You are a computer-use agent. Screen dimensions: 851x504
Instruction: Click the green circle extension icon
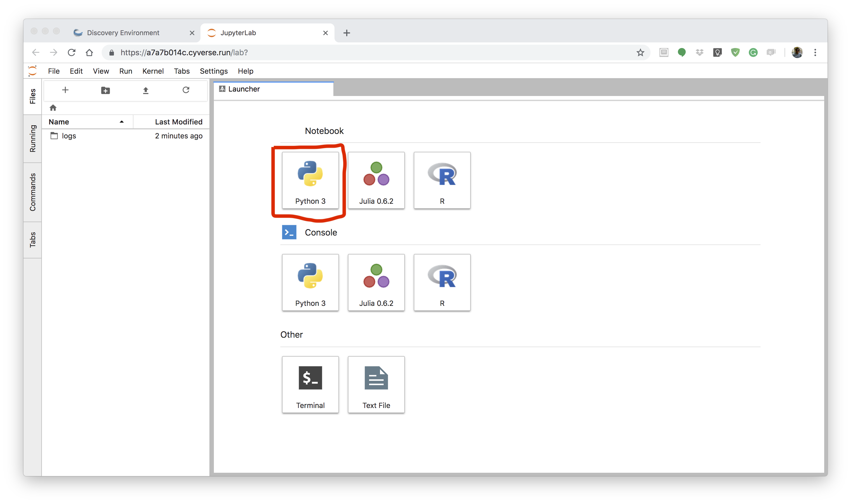click(x=681, y=52)
